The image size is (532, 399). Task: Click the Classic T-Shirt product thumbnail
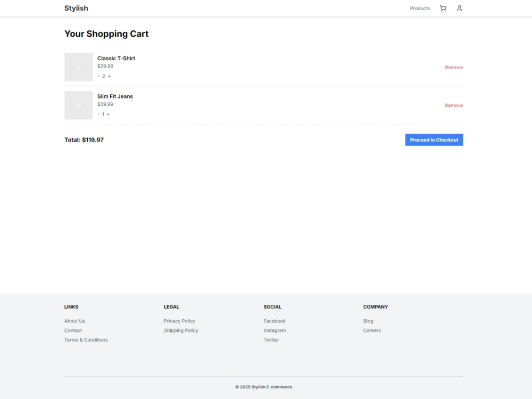pyautogui.click(x=78, y=67)
